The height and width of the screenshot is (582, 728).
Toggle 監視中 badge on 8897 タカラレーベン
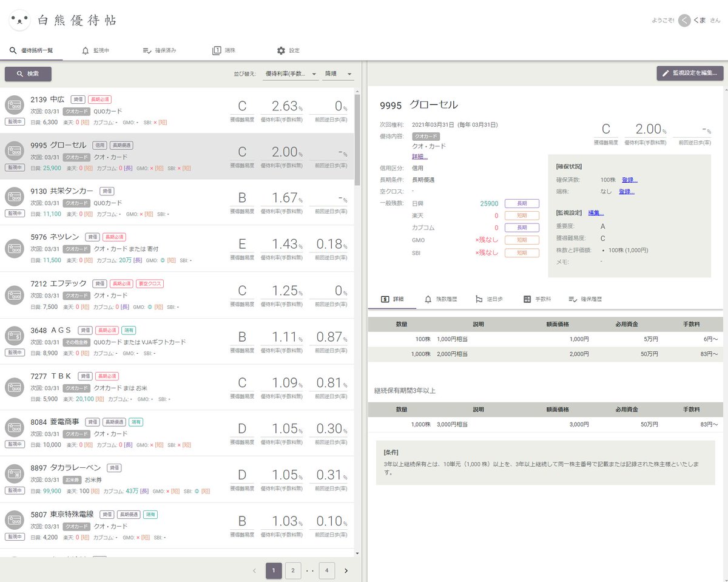(15, 490)
